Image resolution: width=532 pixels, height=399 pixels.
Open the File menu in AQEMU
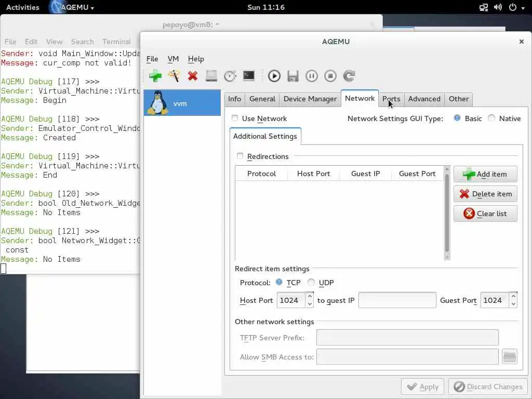coord(152,59)
